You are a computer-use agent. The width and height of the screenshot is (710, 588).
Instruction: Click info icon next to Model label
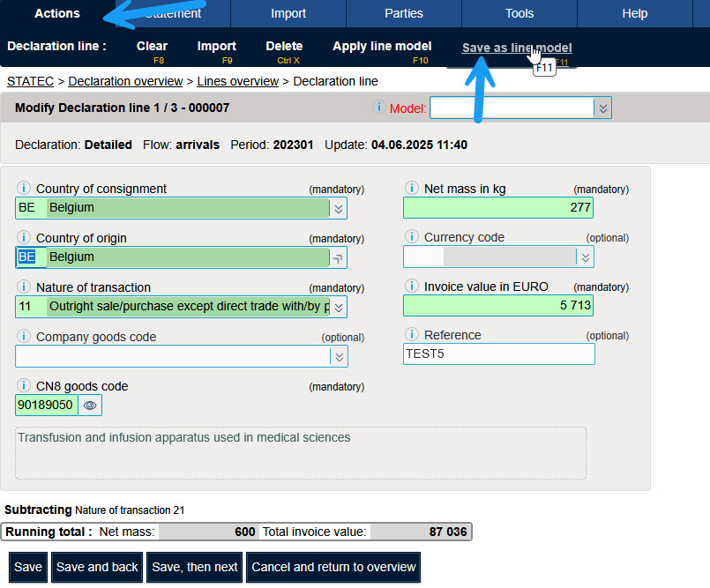click(x=378, y=108)
